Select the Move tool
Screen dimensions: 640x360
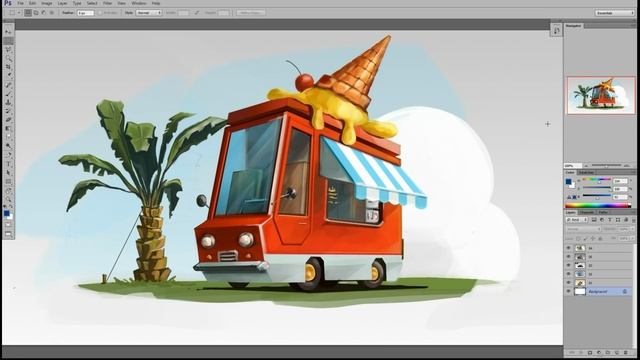tap(8, 32)
